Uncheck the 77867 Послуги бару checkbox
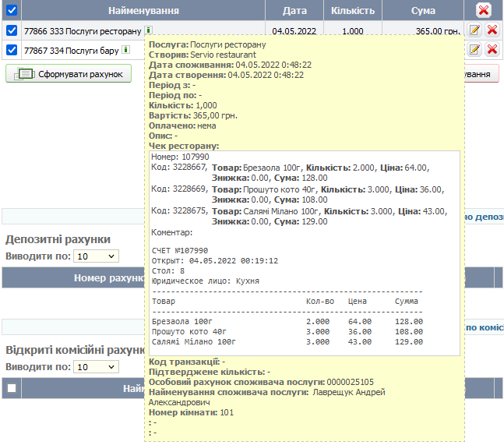 click(11, 50)
